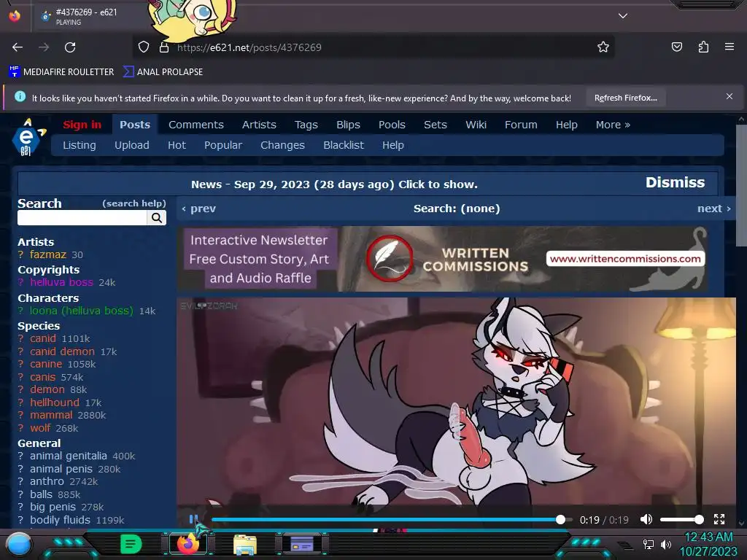747x560 pixels.
Task: Open the Tags page
Action: pos(306,125)
